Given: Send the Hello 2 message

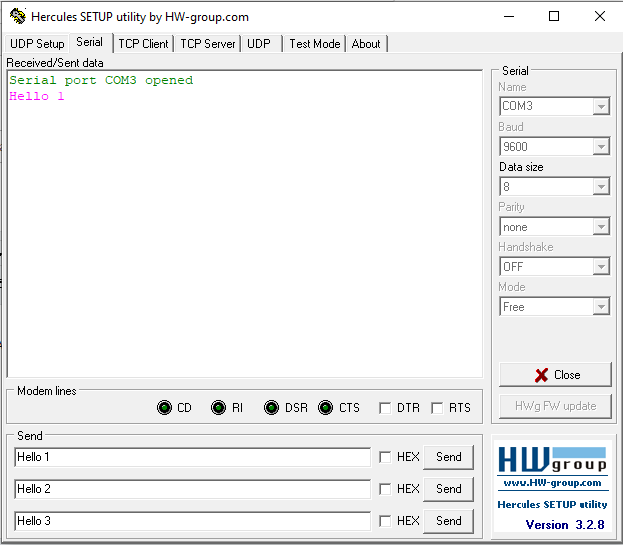Looking at the screenshot, I should tap(449, 489).
